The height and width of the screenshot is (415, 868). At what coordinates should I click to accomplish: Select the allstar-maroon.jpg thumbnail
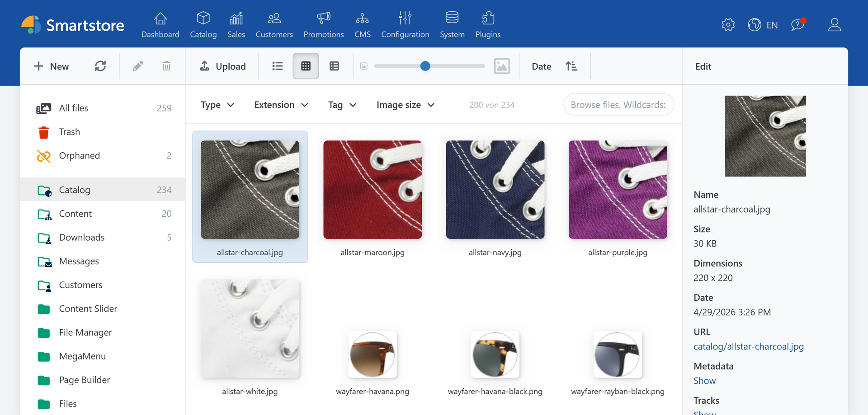point(373,190)
